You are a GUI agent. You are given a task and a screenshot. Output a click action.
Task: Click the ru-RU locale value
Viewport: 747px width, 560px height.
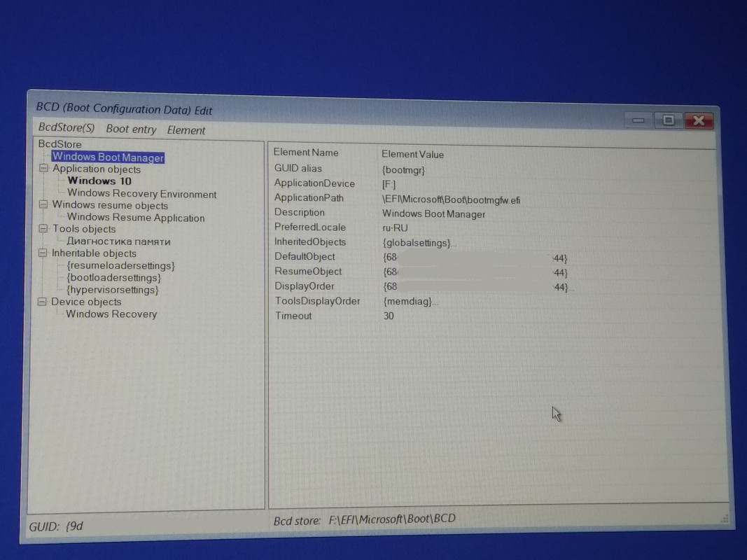(395, 228)
